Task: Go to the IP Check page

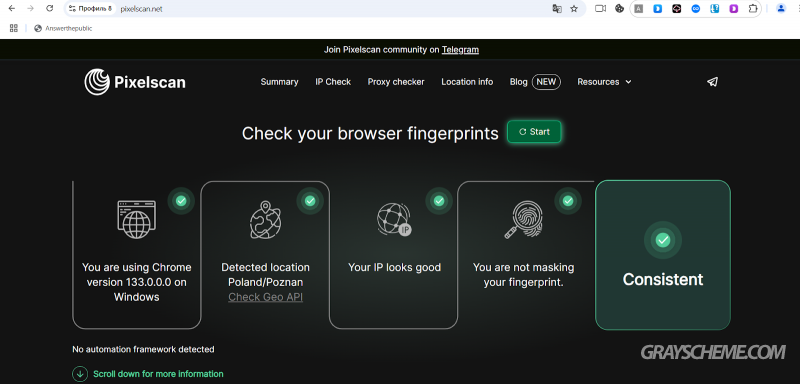Action: (x=333, y=82)
